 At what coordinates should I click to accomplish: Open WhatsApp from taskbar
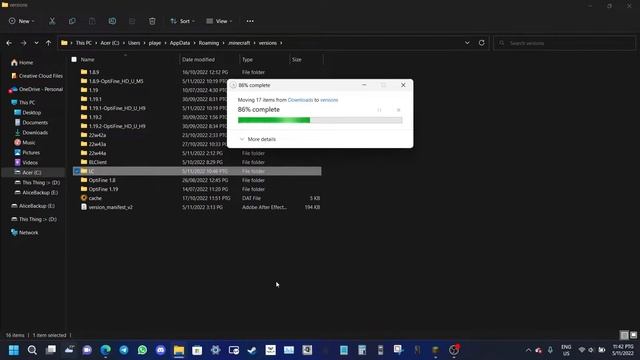pos(142,350)
